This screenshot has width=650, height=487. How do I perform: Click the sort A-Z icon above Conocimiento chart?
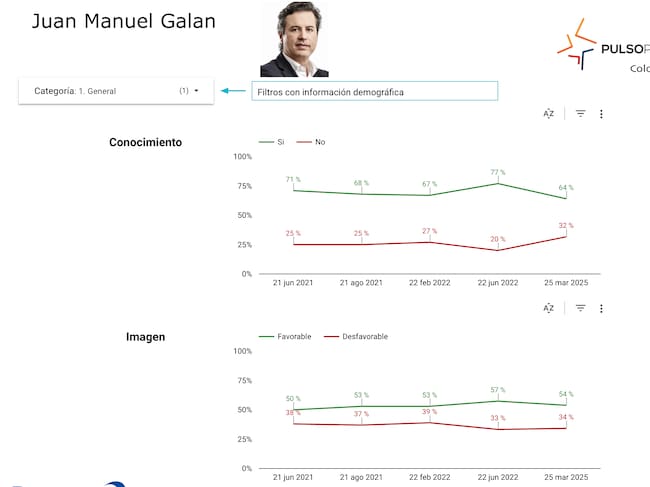548,114
